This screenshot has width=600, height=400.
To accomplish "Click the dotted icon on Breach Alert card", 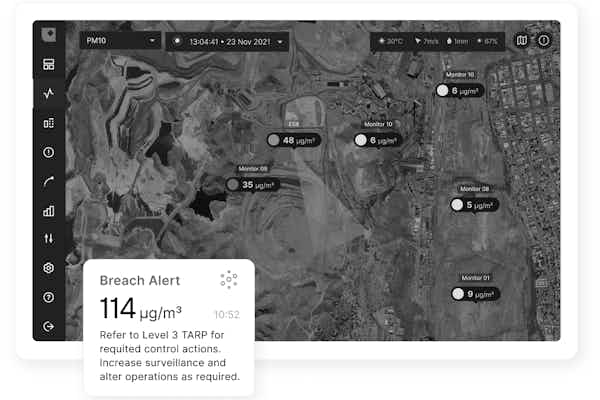I will 228,280.
